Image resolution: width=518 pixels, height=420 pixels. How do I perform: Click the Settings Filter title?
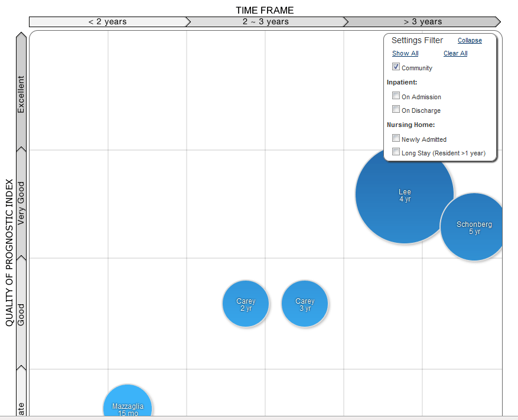(417, 41)
